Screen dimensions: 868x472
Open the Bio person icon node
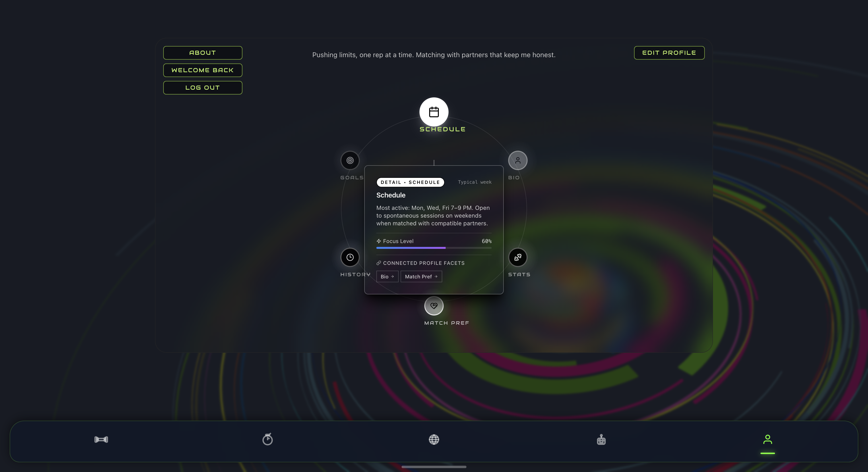coord(518,160)
